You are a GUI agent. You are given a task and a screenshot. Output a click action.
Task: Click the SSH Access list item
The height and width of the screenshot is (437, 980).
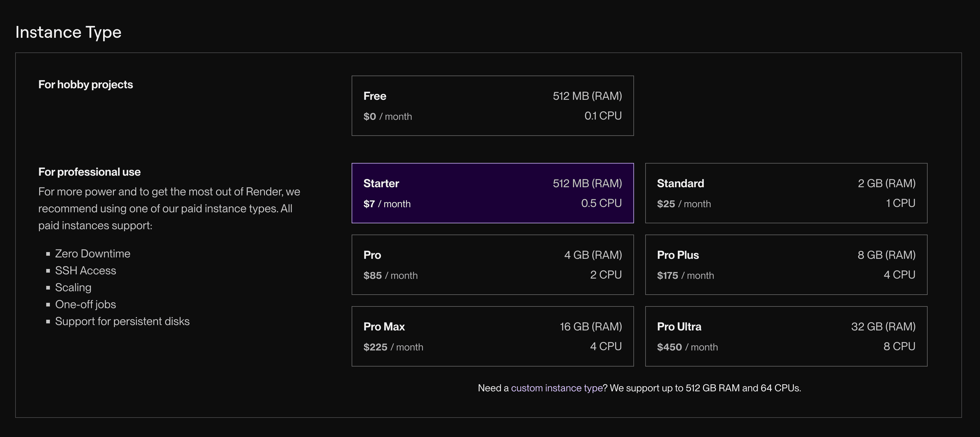pos(86,271)
